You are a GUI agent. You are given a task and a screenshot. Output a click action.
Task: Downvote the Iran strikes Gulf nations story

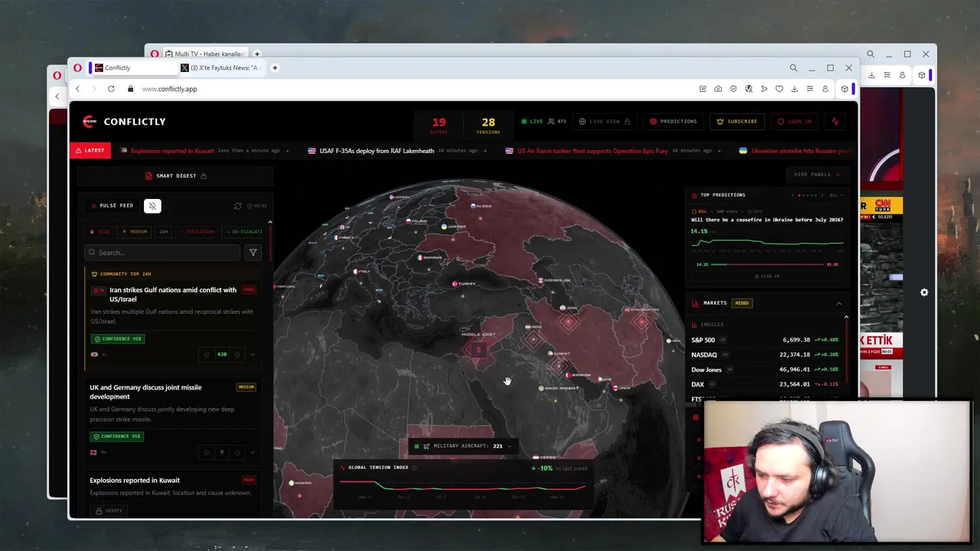pos(237,354)
